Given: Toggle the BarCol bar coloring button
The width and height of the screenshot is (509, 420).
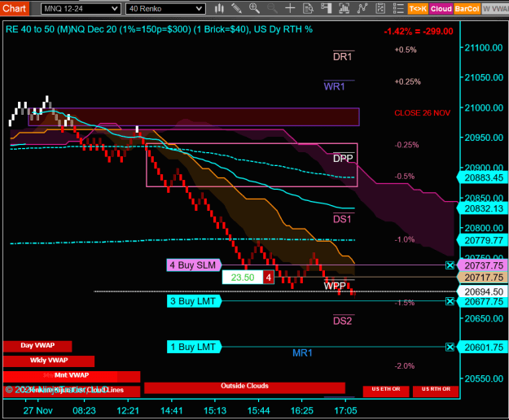Looking at the screenshot, I should click(x=467, y=9).
